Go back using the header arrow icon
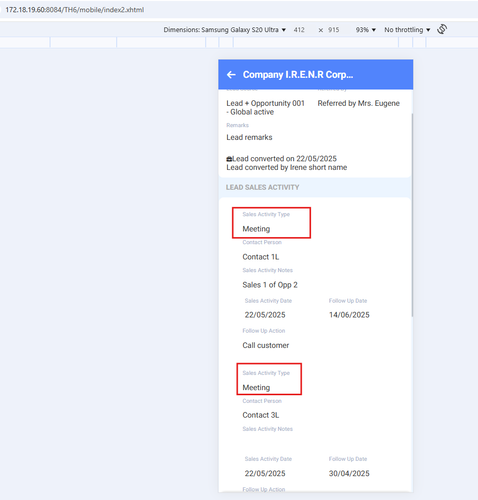This screenshot has height=500, width=478. click(231, 75)
